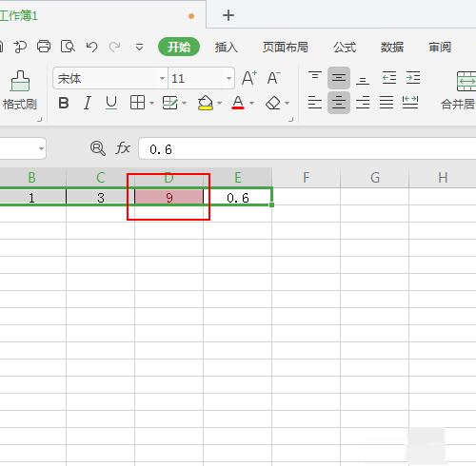Expand the draw border options arrow
Screen dimensions: 476x466
pos(184,104)
